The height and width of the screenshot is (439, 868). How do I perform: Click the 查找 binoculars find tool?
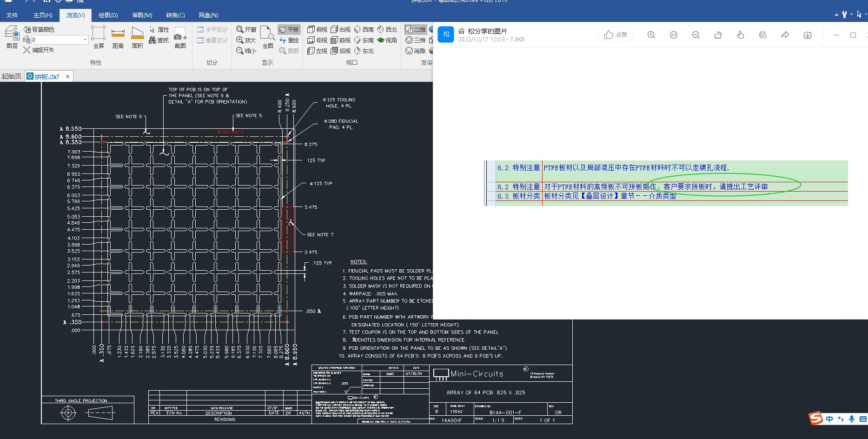point(159,40)
